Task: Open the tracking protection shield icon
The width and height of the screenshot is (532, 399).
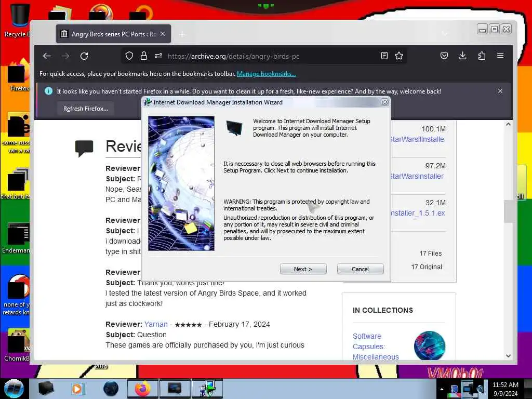Action: click(x=129, y=56)
